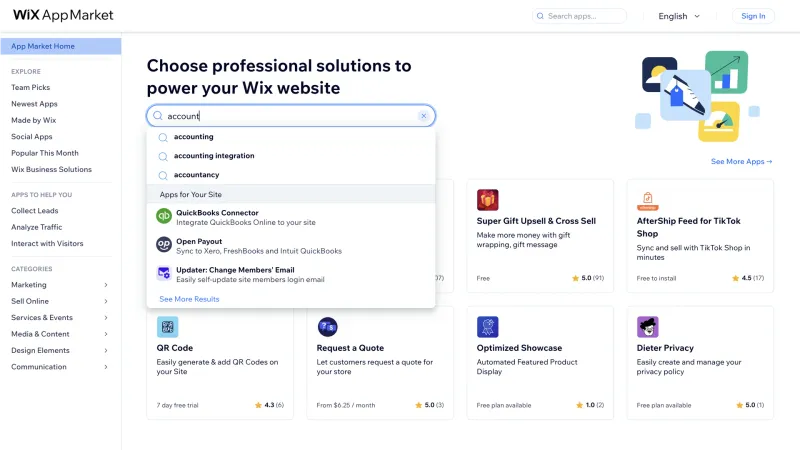Viewport: 800px width, 450px height.
Task: Open Made by Wix in the sidebar
Action: [34, 120]
